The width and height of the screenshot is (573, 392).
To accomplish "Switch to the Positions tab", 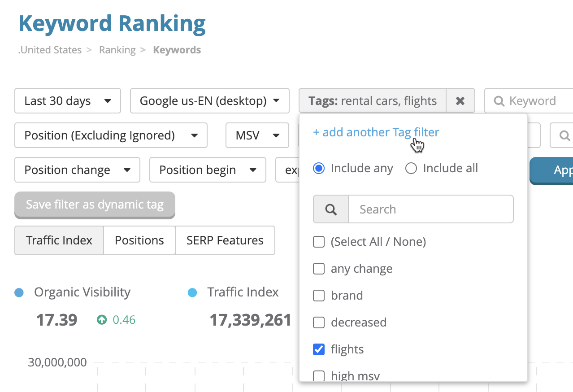I will click(x=139, y=240).
